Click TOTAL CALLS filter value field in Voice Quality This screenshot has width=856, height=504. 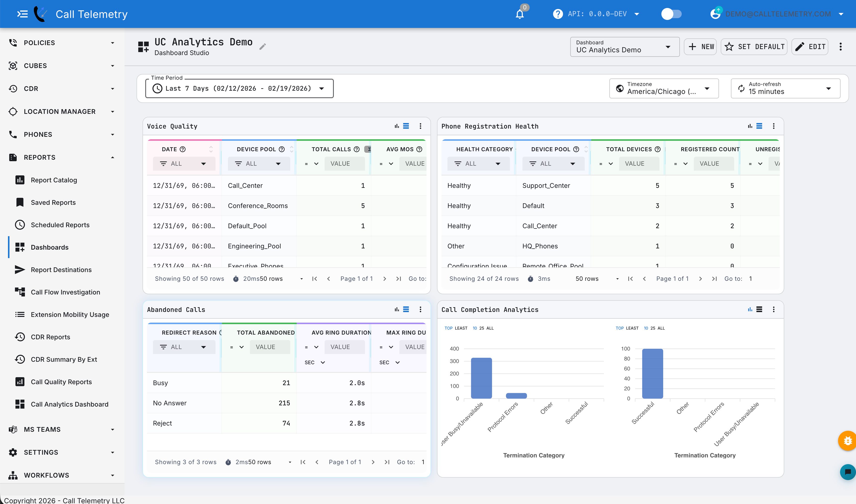(345, 164)
